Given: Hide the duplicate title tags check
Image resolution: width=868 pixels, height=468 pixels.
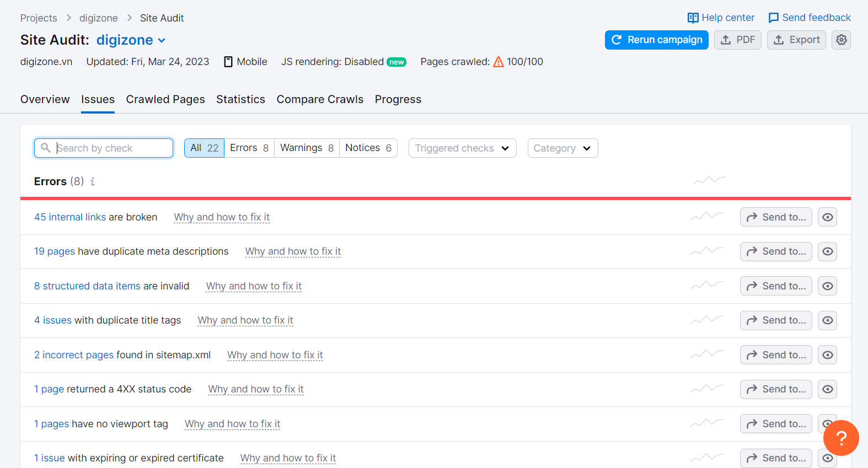Looking at the screenshot, I should point(827,320).
